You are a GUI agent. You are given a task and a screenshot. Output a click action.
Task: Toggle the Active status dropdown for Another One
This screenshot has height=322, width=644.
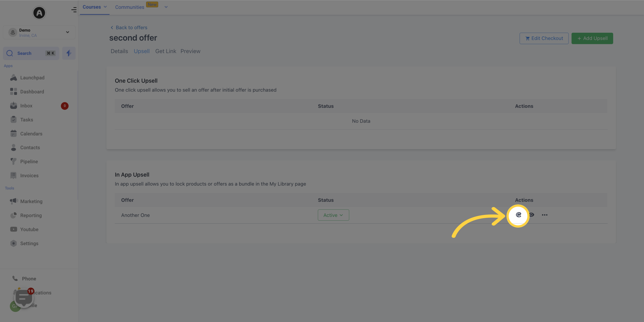(x=334, y=215)
